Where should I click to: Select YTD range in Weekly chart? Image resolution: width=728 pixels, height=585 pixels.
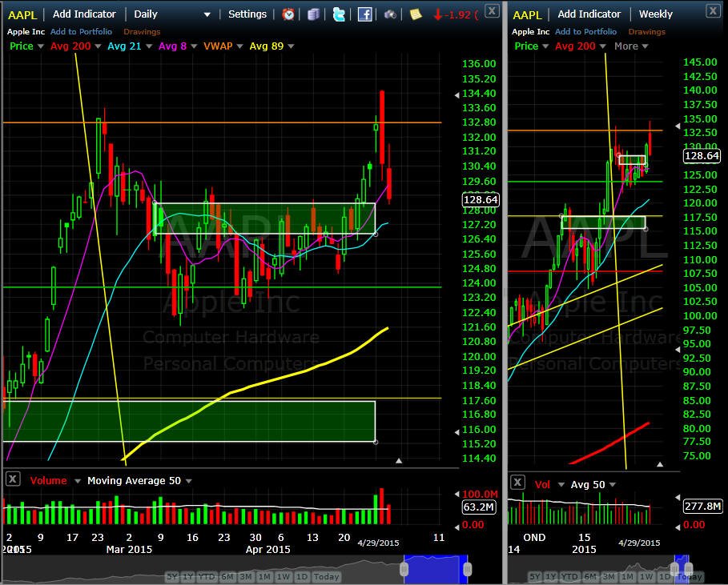coord(569,577)
